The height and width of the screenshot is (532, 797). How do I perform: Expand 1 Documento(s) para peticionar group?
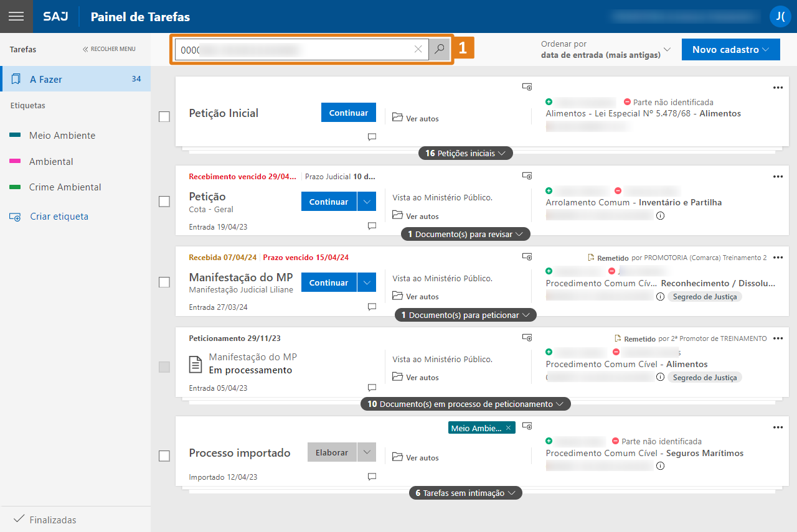466,315
